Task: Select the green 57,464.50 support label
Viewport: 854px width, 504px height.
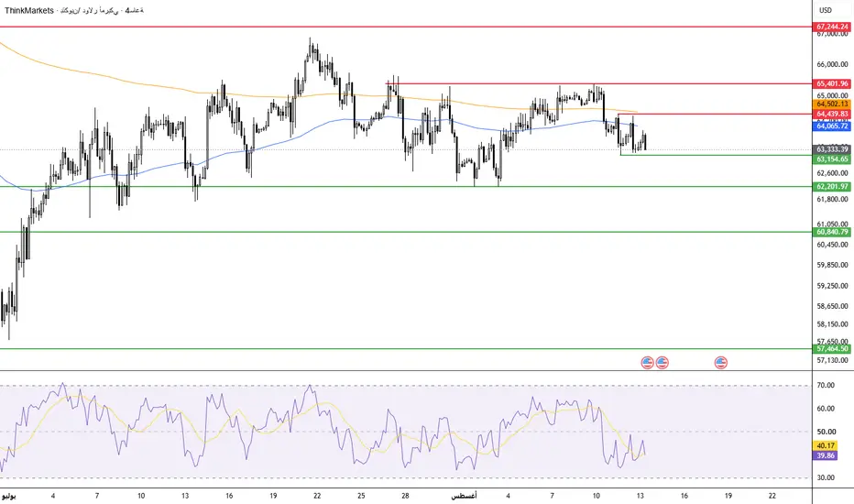Action: tap(833, 349)
